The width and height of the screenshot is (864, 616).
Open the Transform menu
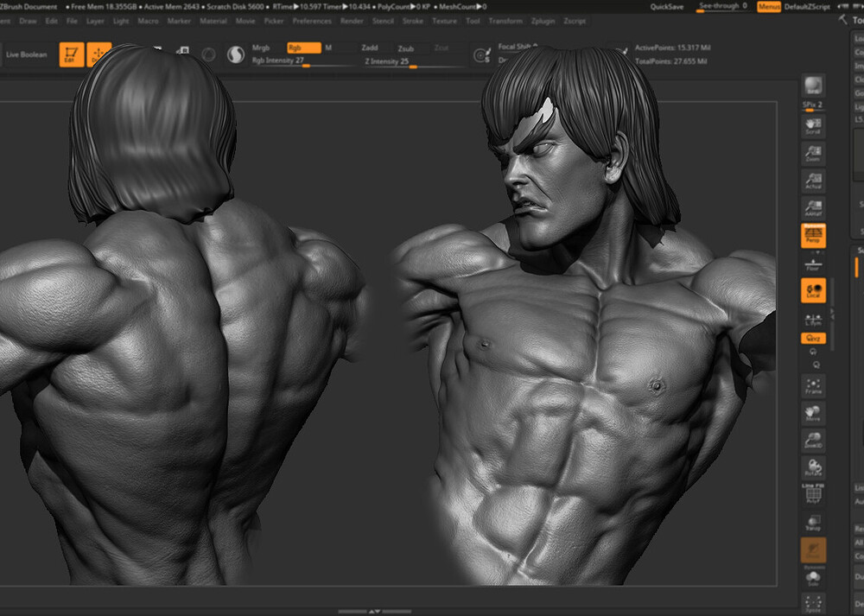pyautogui.click(x=505, y=21)
